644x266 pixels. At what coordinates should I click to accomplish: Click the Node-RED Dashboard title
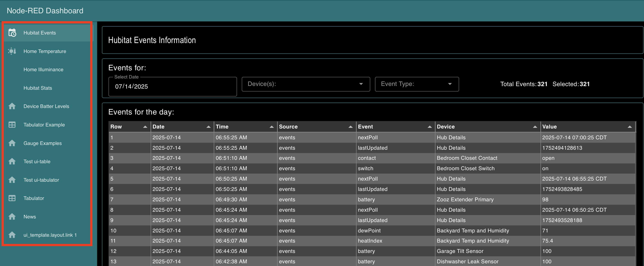point(45,11)
